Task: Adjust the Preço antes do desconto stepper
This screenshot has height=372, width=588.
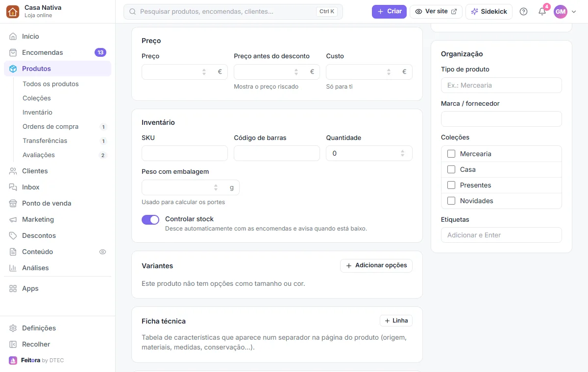Action: point(296,72)
